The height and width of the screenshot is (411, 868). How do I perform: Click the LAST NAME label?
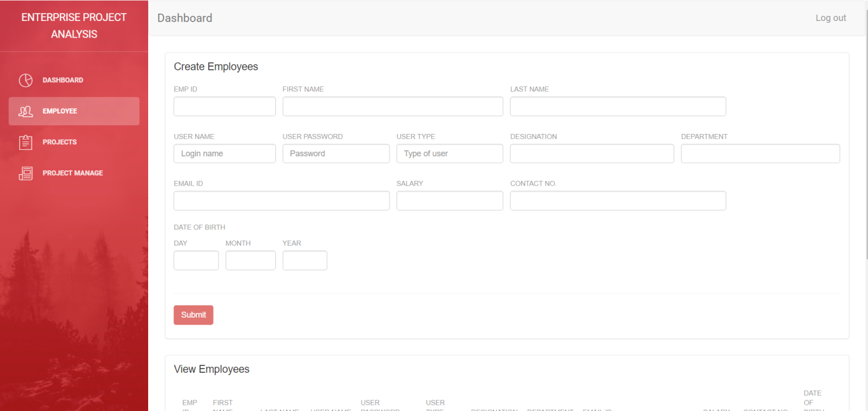529,89
